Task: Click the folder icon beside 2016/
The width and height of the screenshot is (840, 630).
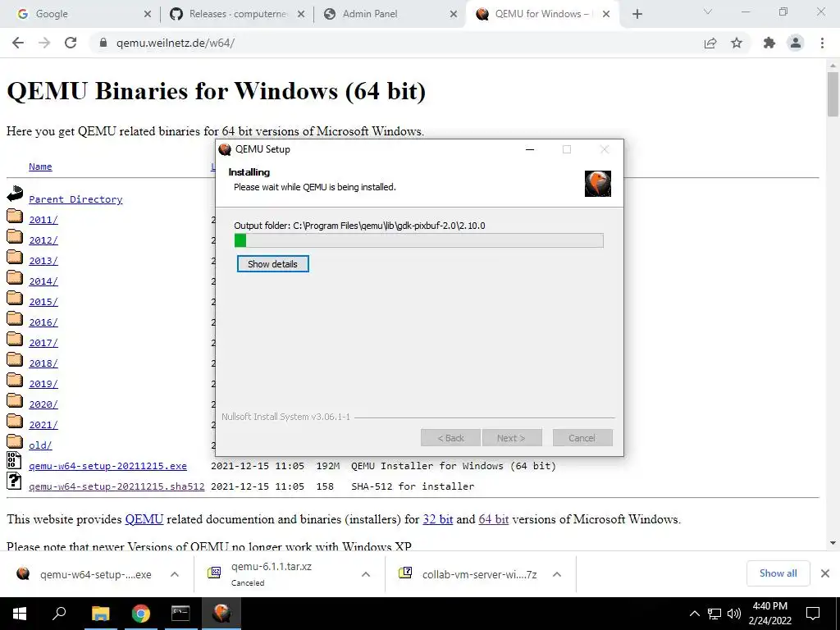Action: tap(15, 319)
